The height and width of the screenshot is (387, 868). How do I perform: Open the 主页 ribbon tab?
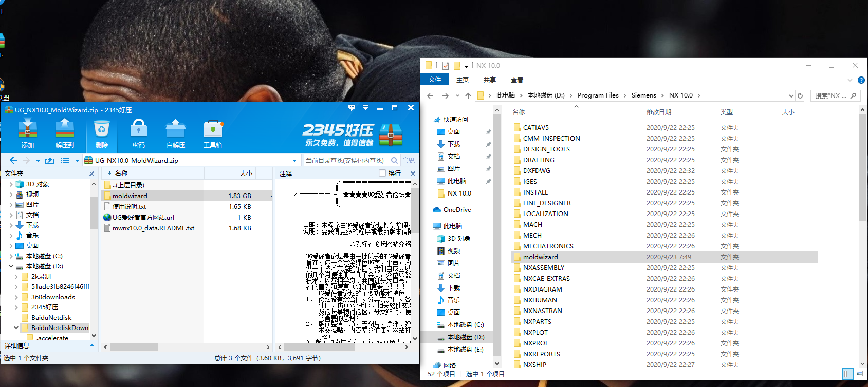463,80
